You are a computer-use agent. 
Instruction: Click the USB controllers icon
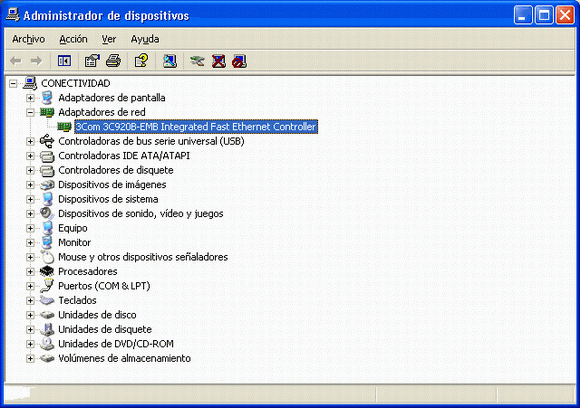click(47, 141)
